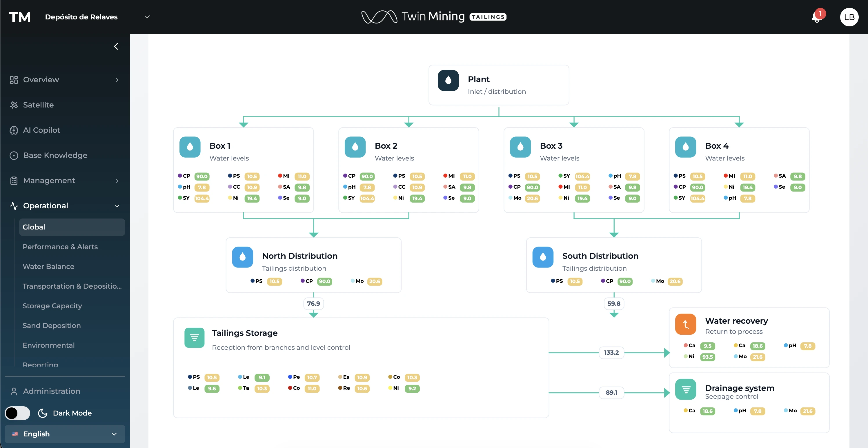Viewport: 868px width, 448px height.
Task: Collapse the sidebar with the arrow
Action: [x=116, y=46]
